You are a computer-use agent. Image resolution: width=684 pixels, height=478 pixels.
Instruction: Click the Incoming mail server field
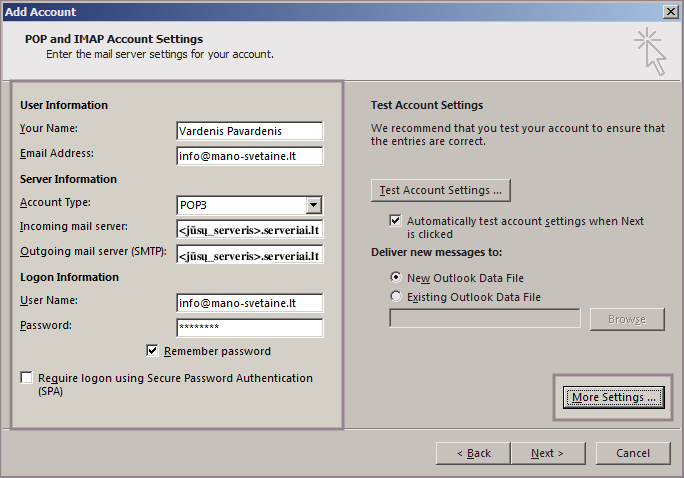(x=249, y=230)
